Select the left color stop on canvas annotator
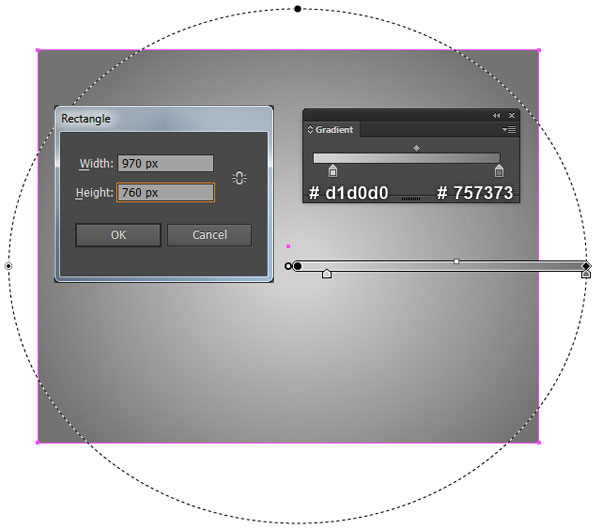The height and width of the screenshot is (528, 600). (326, 274)
